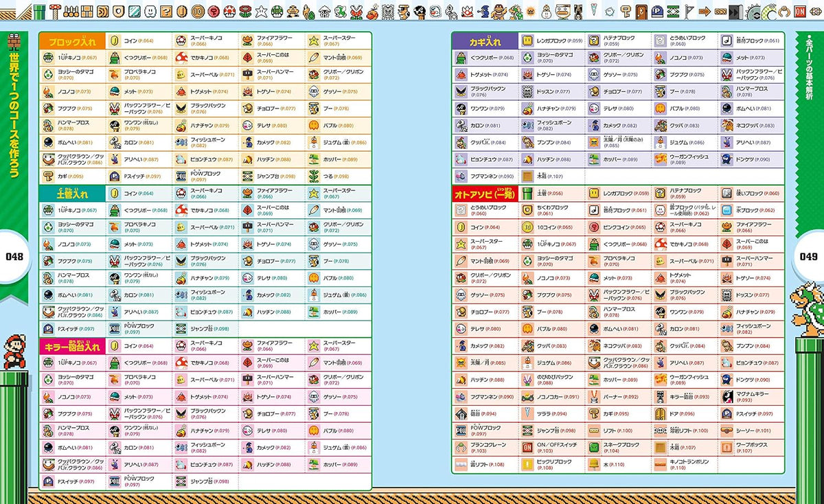Click the burner icon beside バーナー (P.092)
Screen dimensions: 824x504
point(593,397)
